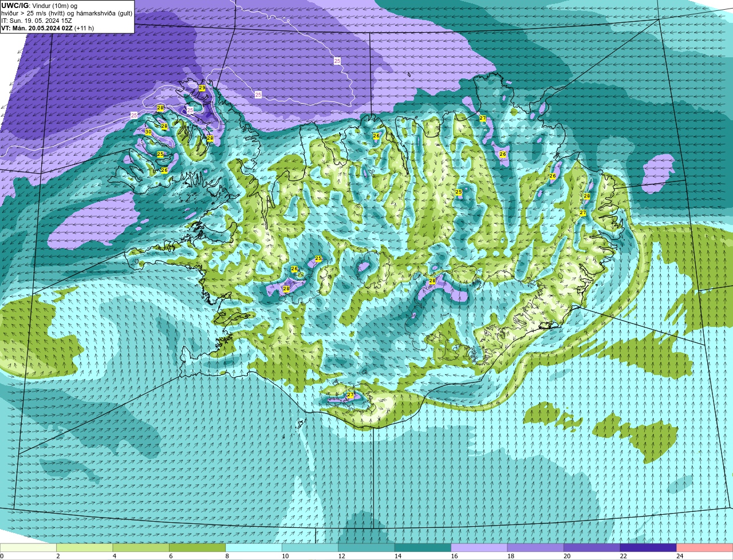This screenshot has height=560, width=733.
Task: Pick the medium teal 12–14 m/s legend swatch
Action: (x=366, y=547)
